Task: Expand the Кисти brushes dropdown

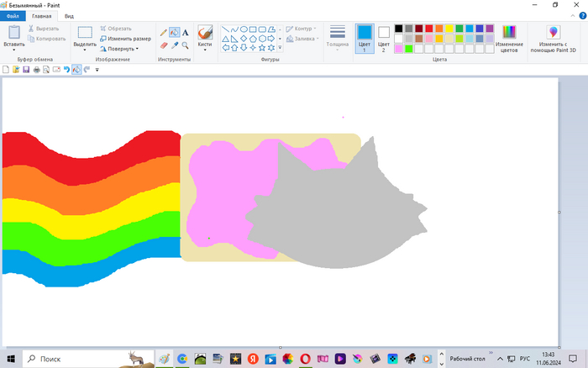Action: 205,49
